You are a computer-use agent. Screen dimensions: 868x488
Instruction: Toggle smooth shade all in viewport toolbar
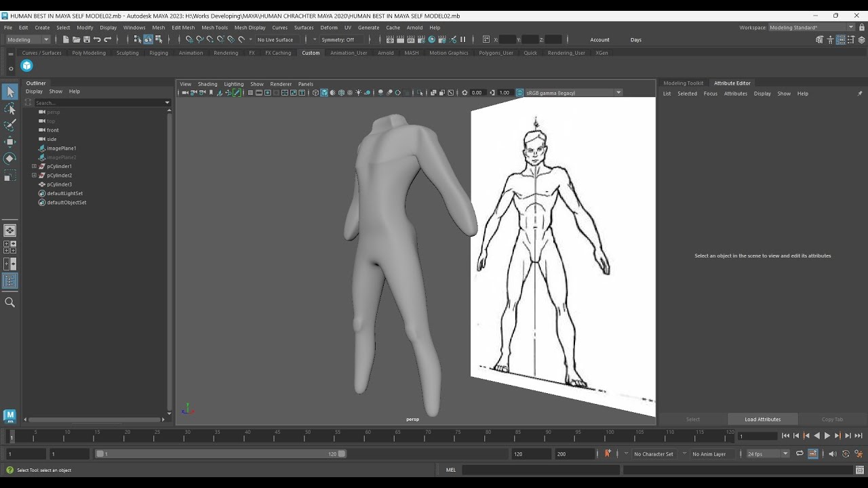(324, 93)
